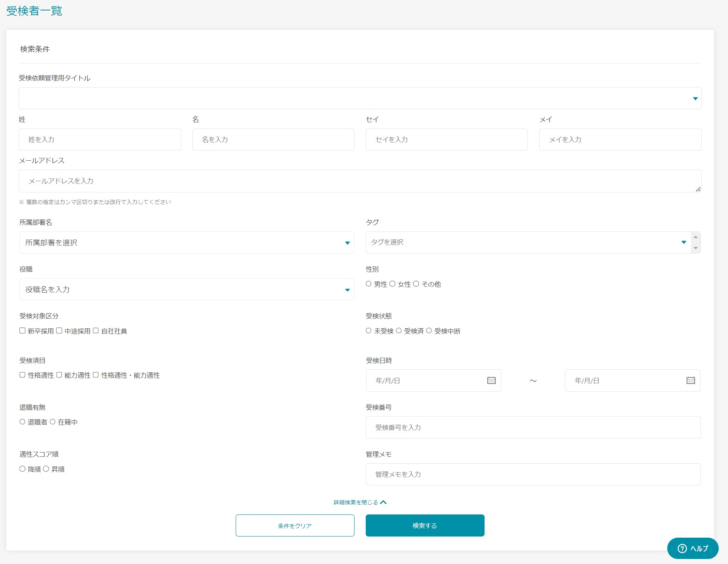The height and width of the screenshot is (564, 728).
Task: Click the tag list scroll up arrow
Action: (695, 237)
